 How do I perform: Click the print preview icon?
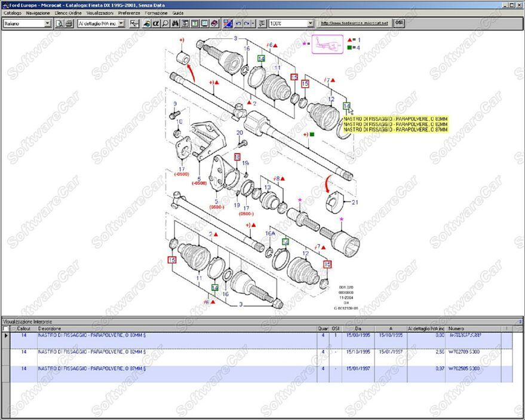[60, 23]
